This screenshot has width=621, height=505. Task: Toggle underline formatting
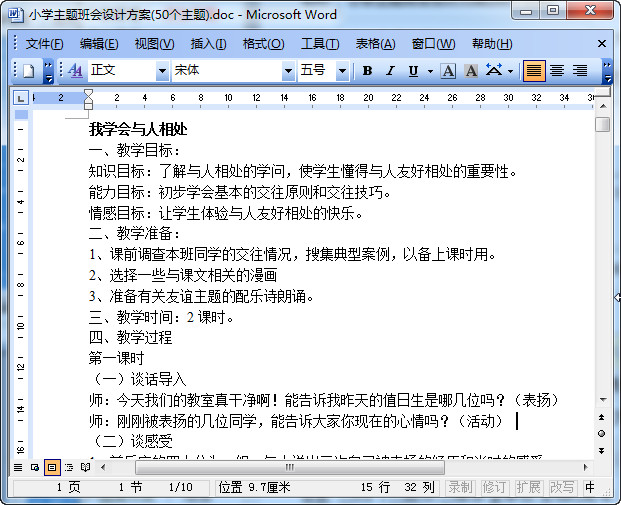(413, 71)
